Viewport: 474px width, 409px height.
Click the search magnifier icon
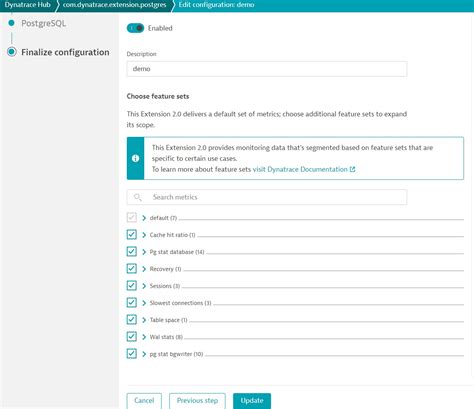click(137, 197)
